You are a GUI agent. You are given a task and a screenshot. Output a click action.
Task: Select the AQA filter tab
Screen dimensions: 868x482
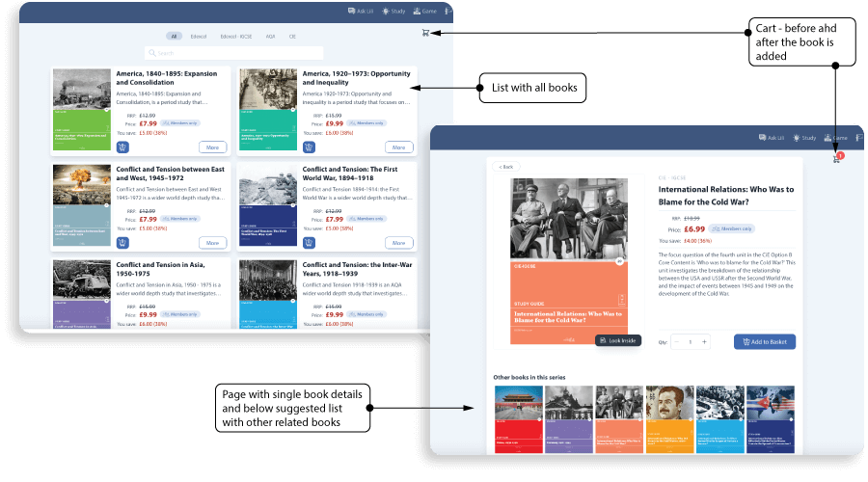click(x=270, y=37)
